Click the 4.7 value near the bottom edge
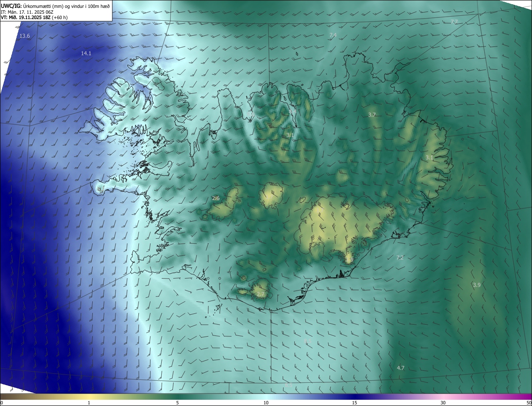532x406 pixels. [401, 368]
